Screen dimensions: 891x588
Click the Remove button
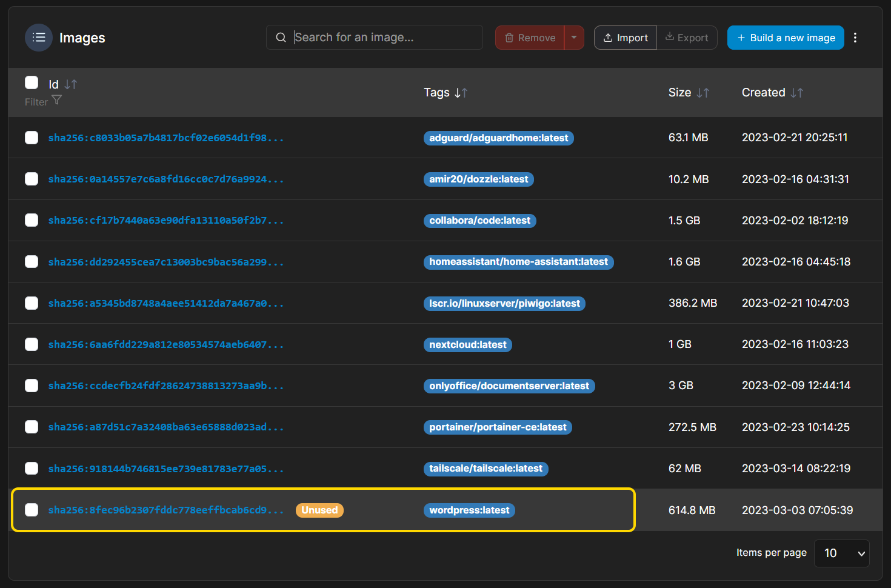pos(530,38)
